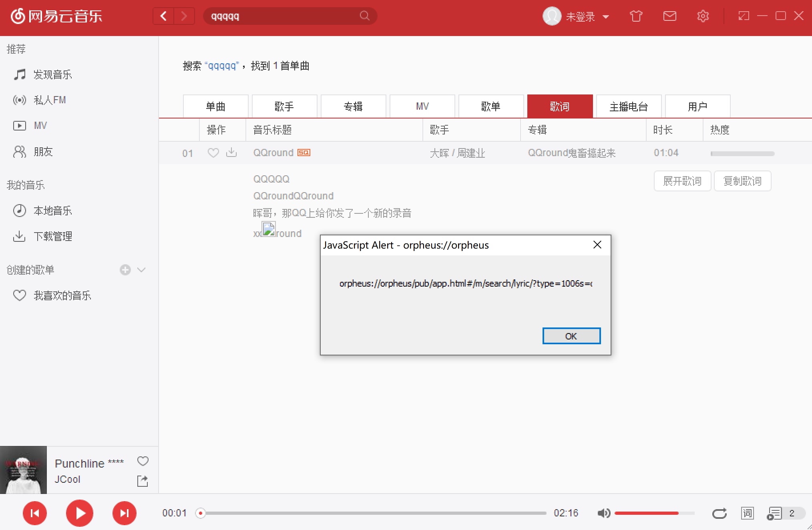Click the share icon beside JCool
This screenshot has height=530, width=812.
(143, 481)
